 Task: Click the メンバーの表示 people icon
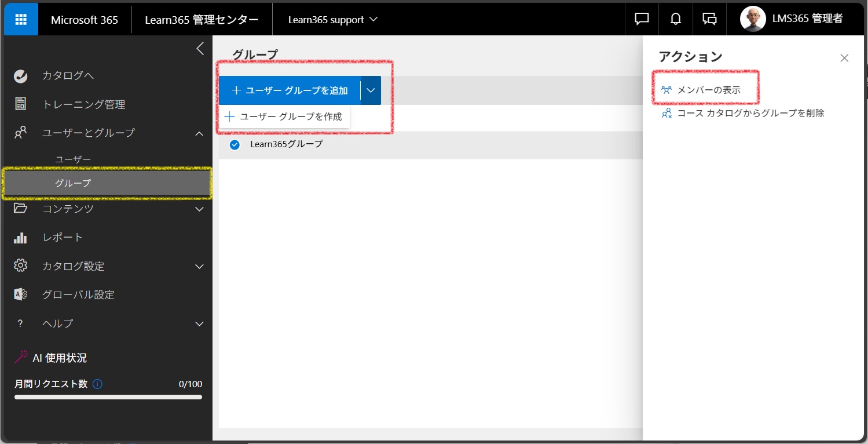[x=666, y=90]
